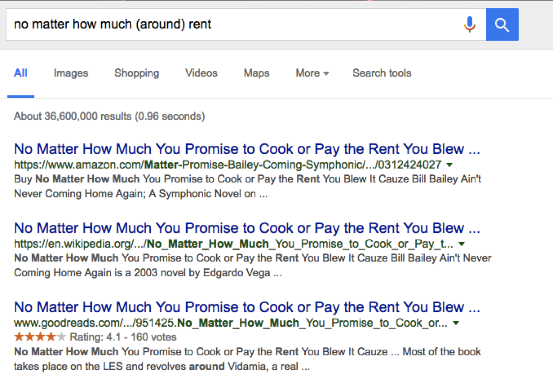
Task: Click the first filled star in the rating row
Action: (x=18, y=336)
